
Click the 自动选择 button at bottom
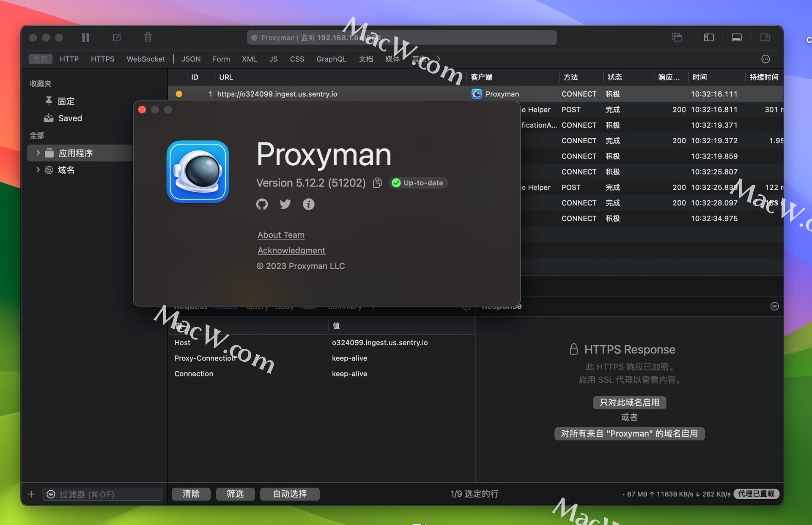pyautogui.click(x=289, y=494)
